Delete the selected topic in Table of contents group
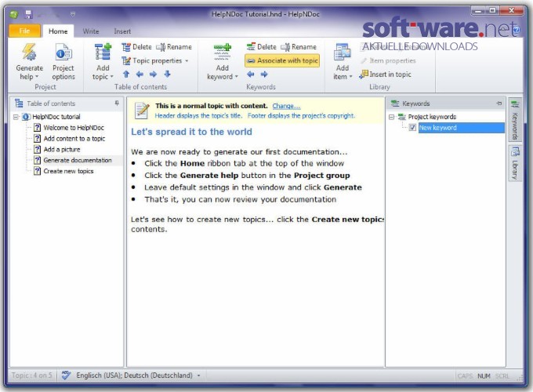This screenshot has width=533, height=392. [136, 47]
